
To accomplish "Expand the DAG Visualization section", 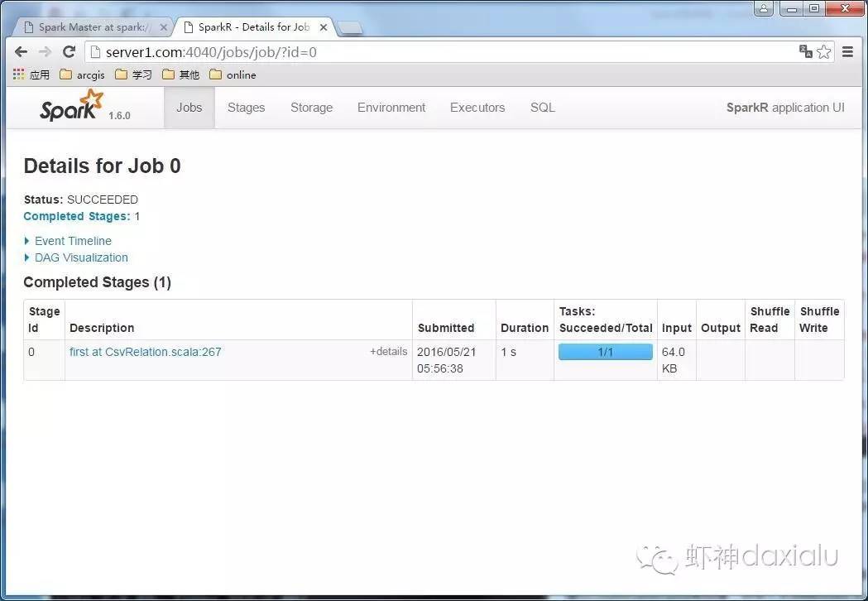I will (x=76, y=257).
